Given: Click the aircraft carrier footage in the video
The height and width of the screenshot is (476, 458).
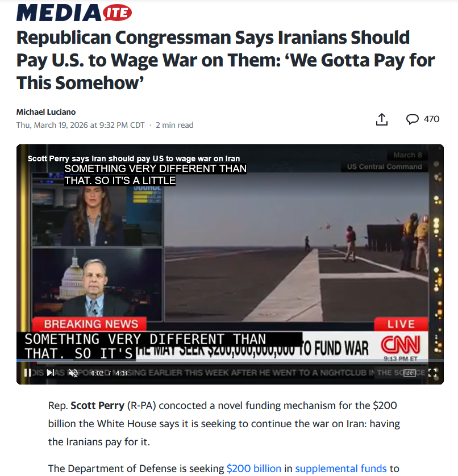Looking at the screenshot, I should [x=296, y=246].
